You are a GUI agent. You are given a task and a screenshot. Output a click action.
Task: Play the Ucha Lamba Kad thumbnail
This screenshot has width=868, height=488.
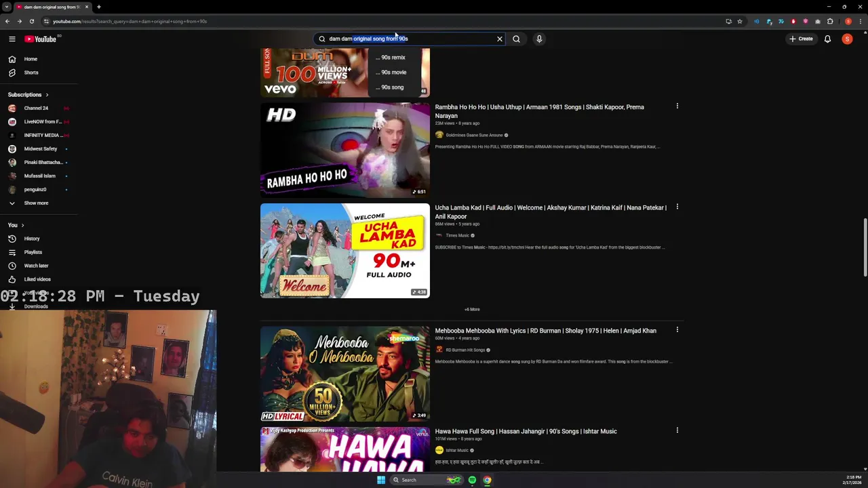click(344, 251)
